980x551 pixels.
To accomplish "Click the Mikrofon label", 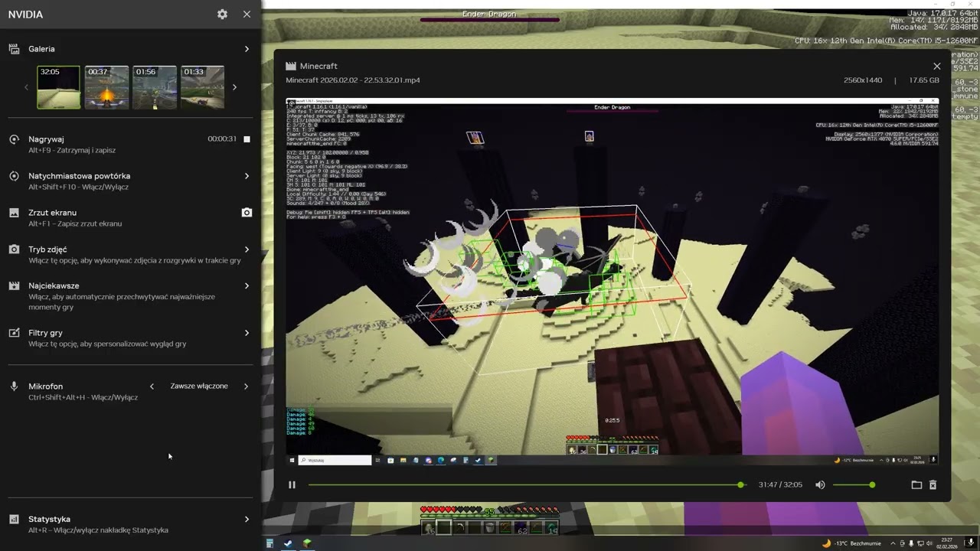I will pos(46,386).
